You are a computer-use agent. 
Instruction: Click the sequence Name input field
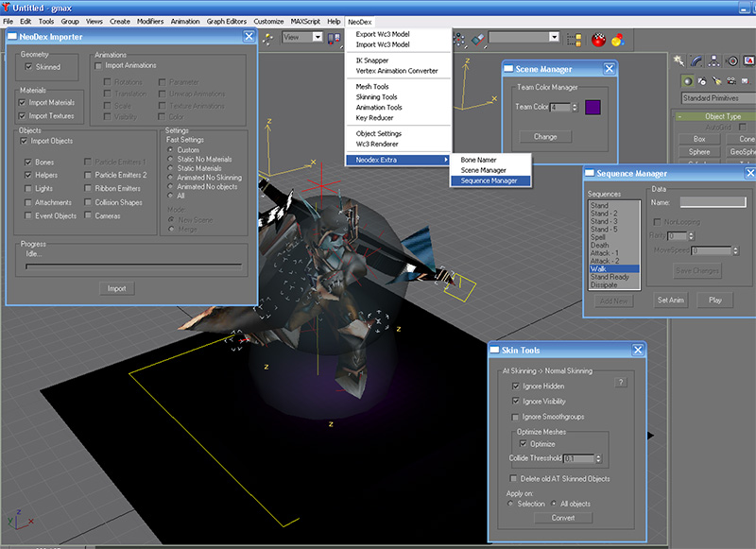[713, 202]
